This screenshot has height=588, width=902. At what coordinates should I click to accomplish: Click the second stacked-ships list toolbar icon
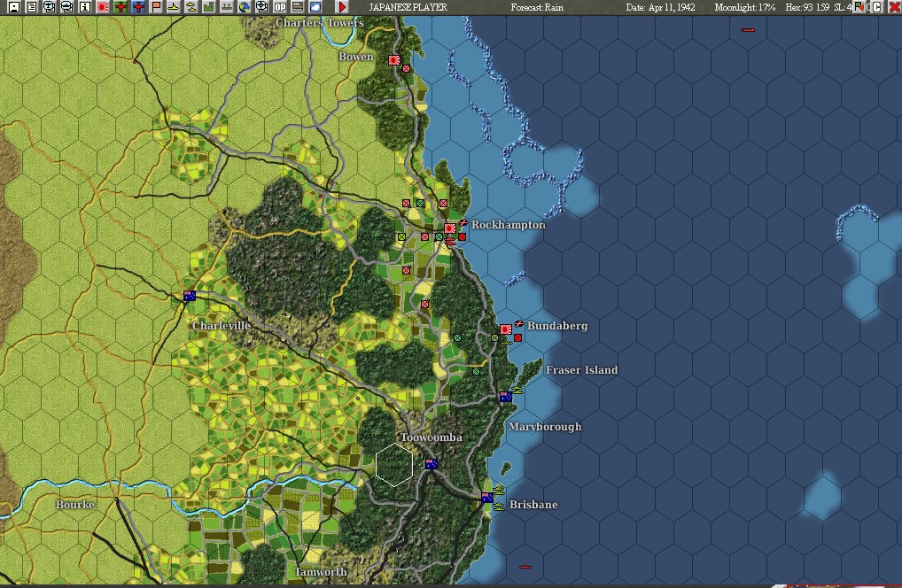tap(67, 7)
